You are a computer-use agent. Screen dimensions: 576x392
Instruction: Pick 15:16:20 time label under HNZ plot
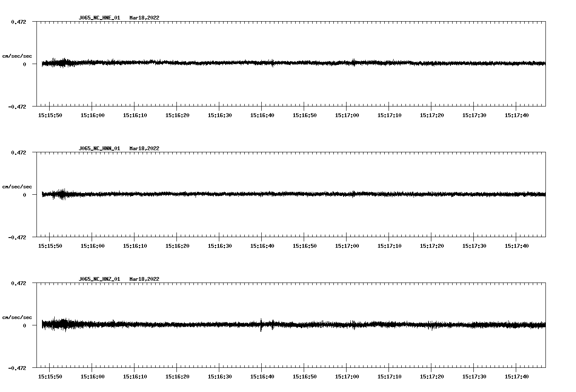point(177,377)
